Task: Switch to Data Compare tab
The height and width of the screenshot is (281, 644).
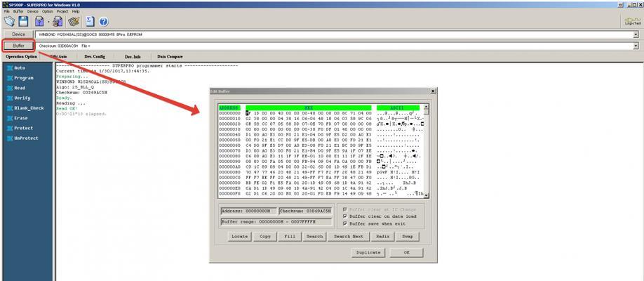Action: coord(170,56)
